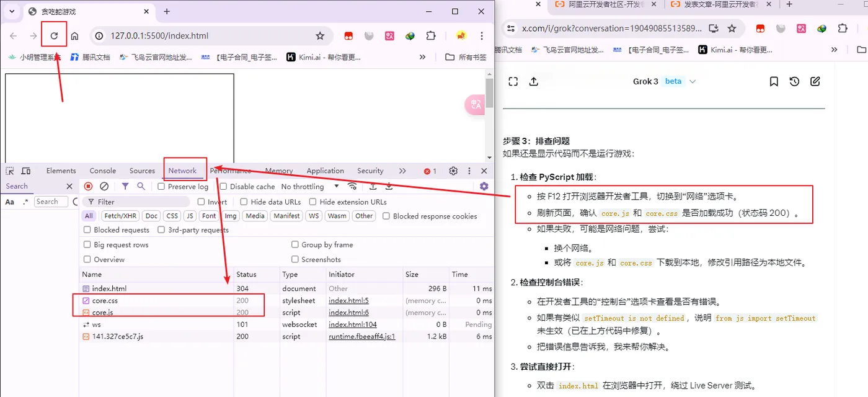Click the address bar showing 127.0.0.1:5500/index.html
Viewport: 868px width, 397px height.
tap(211, 36)
